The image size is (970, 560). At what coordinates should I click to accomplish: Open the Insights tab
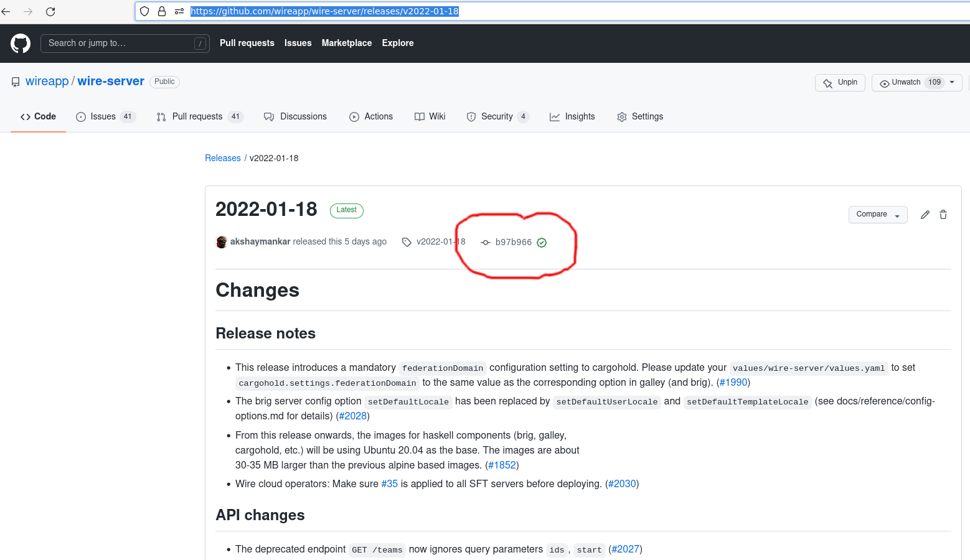573,117
